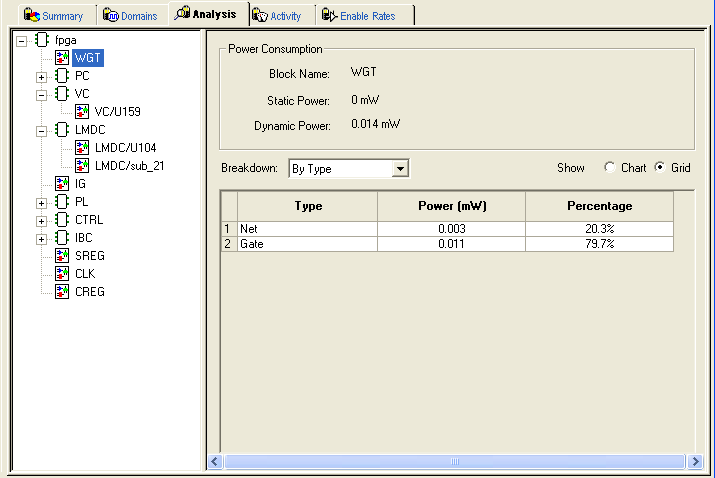Image resolution: width=715 pixels, height=478 pixels.
Task: Open the Breakdown By Type dropdown
Action: tap(400, 169)
